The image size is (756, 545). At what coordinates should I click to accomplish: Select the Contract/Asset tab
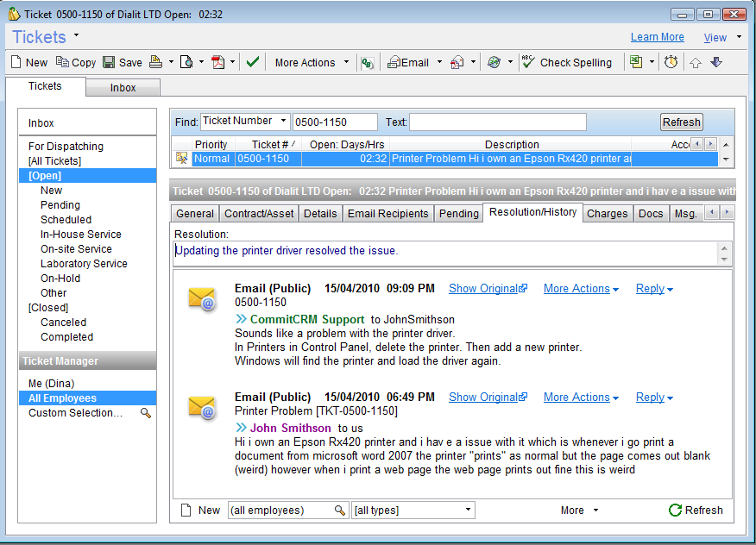pyautogui.click(x=259, y=213)
